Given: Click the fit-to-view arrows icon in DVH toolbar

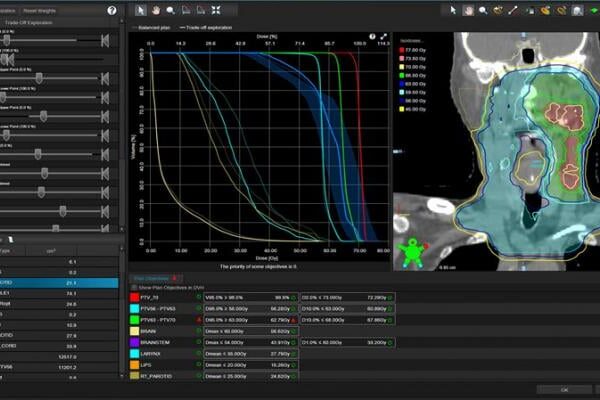Looking at the screenshot, I should click(216, 10).
